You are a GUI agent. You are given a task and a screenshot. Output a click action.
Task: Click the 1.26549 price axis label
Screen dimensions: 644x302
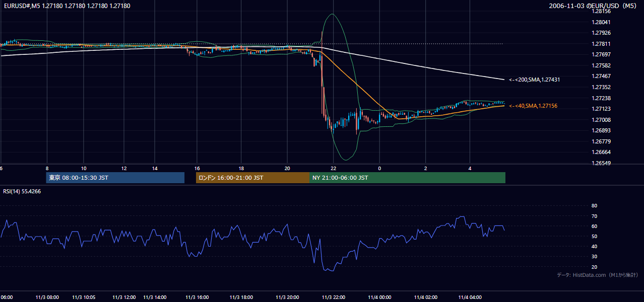[602, 163]
